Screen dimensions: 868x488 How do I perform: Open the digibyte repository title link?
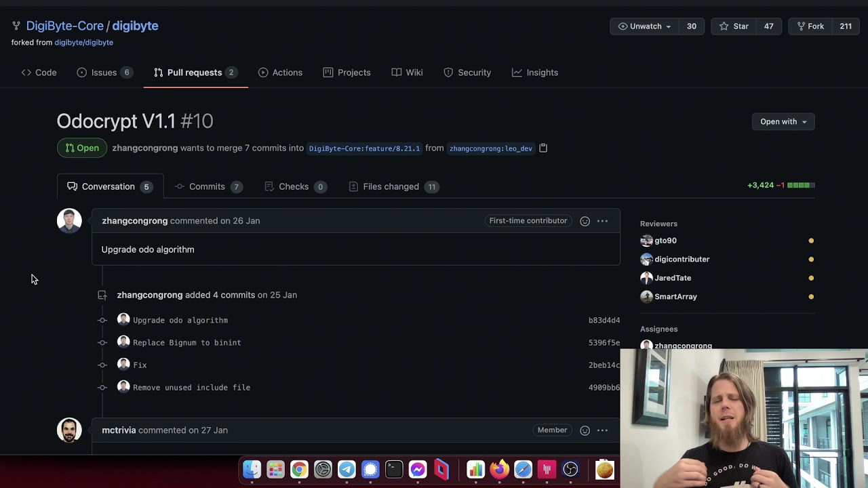[x=135, y=26]
